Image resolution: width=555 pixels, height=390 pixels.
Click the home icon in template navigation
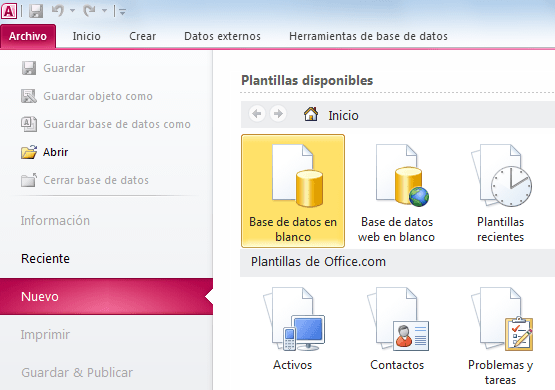(311, 114)
